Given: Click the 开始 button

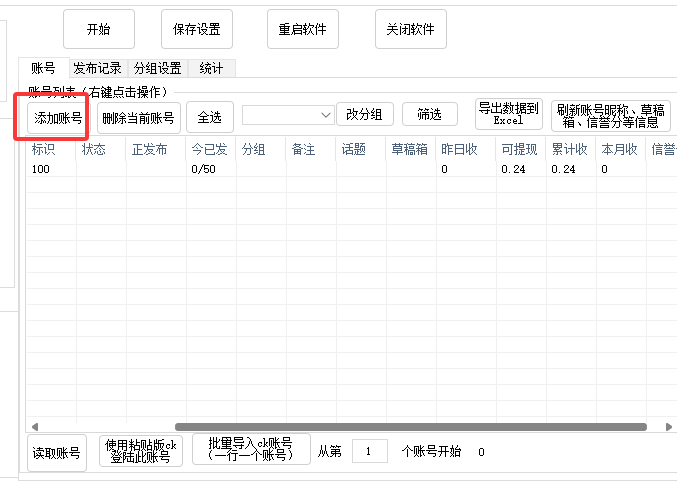Looking at the screenshot, I should (98, 29).
